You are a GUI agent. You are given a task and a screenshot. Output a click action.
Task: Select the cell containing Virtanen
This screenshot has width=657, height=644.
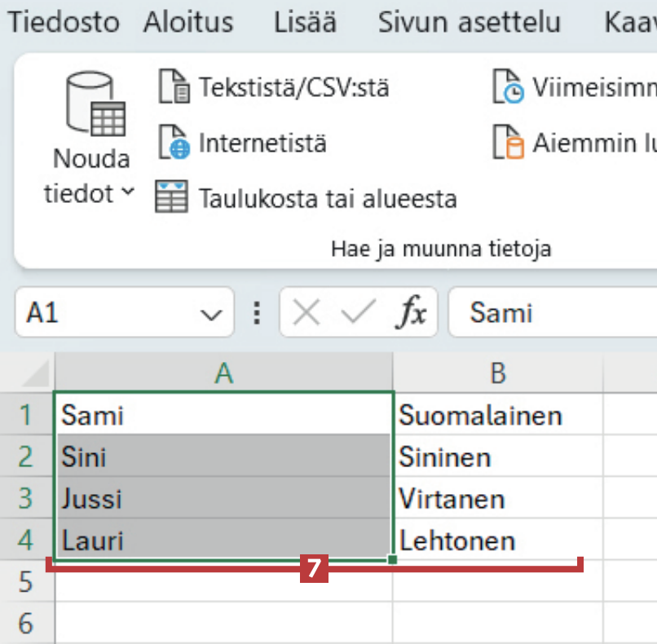coord(497,499)
